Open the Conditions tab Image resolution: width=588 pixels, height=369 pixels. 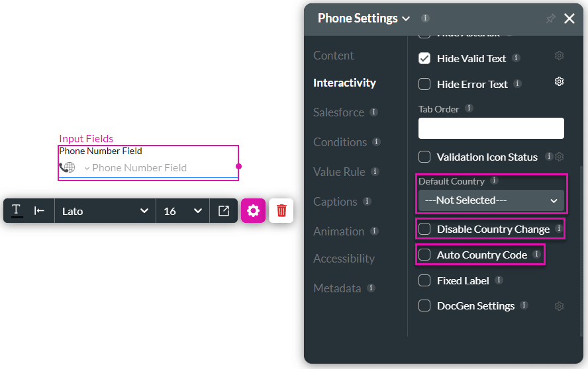click(x=340, y=142)
